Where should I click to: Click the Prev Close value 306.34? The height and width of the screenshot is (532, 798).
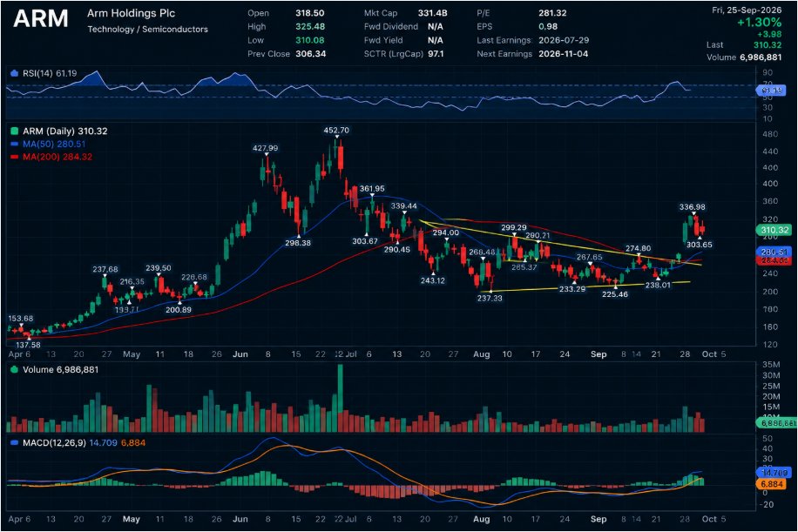pyautogui.click(x=310, y=54)
